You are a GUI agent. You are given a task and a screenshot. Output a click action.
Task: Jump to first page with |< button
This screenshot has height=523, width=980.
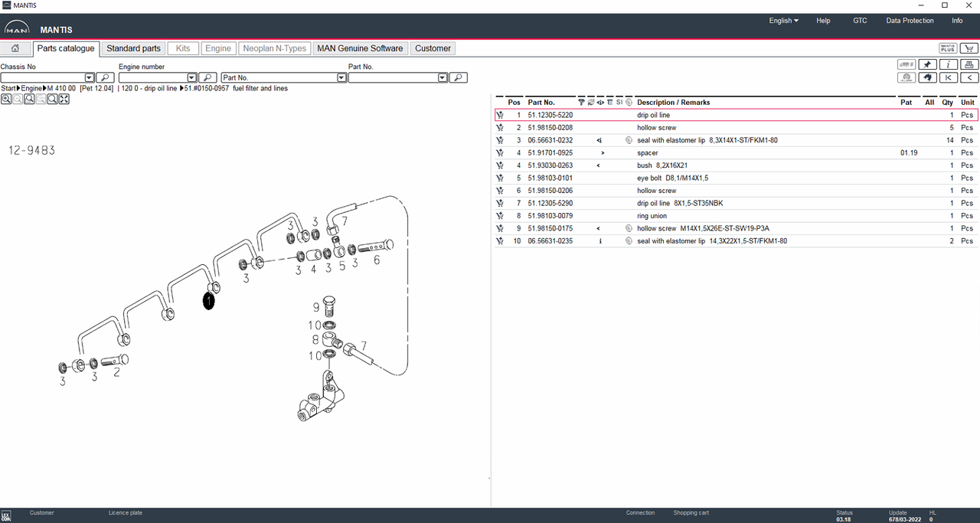click(x=949, y=77)
